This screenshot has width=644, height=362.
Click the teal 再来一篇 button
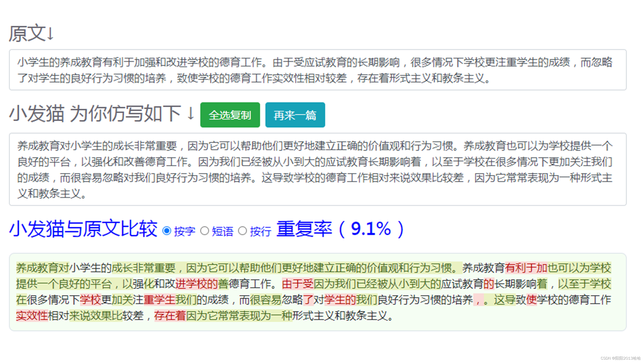(295, 115)
